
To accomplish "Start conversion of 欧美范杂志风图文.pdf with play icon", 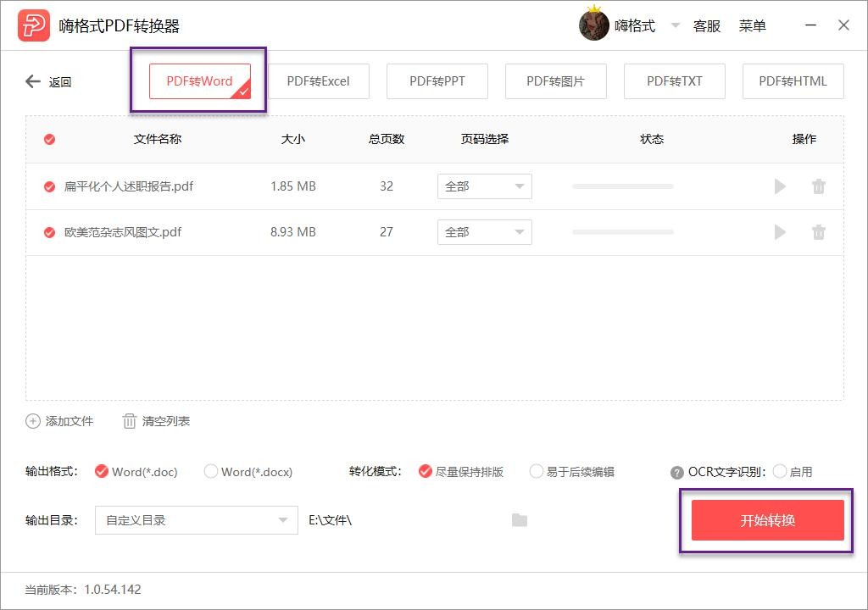I will point(780,232).
